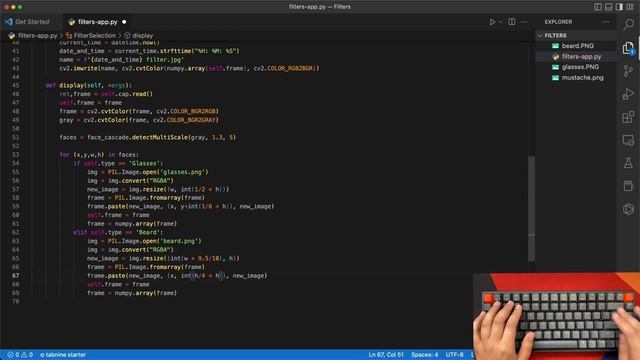Toggle the primary side bar layout button

point(598,7)
